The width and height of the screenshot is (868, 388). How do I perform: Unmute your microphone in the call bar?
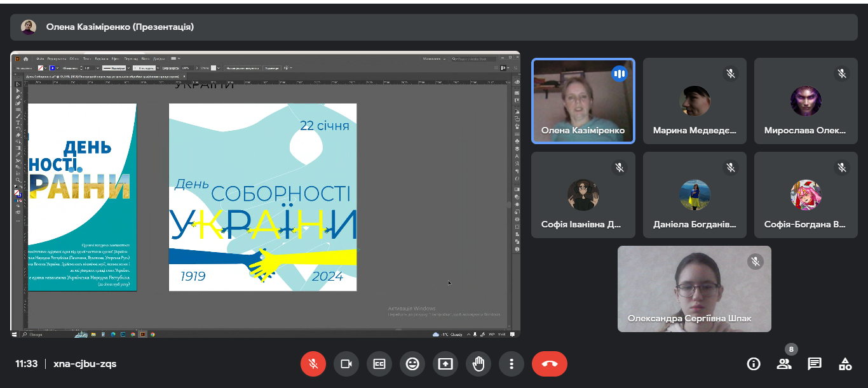[313, 364]
